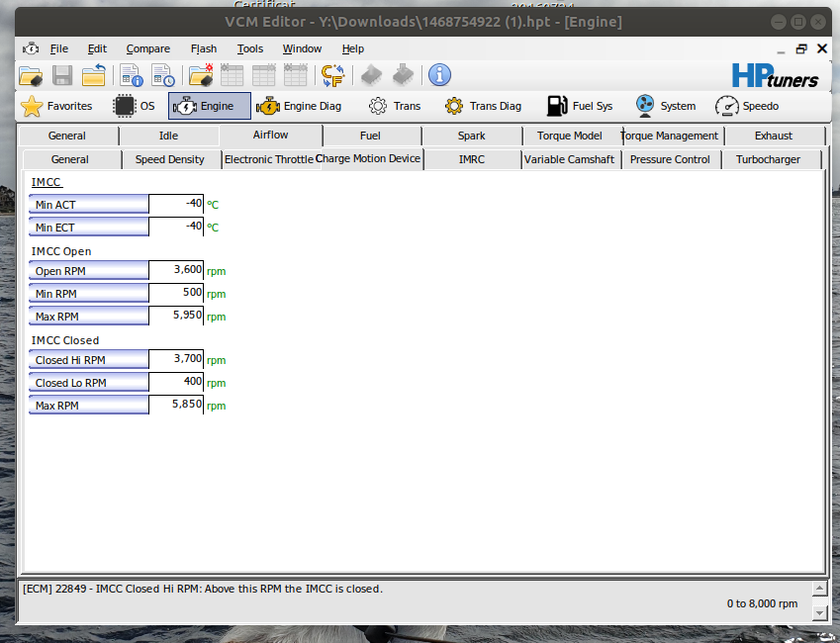Switch to Engine Diag section
Viewport: 840px width, 643px height.
(299, 106)
